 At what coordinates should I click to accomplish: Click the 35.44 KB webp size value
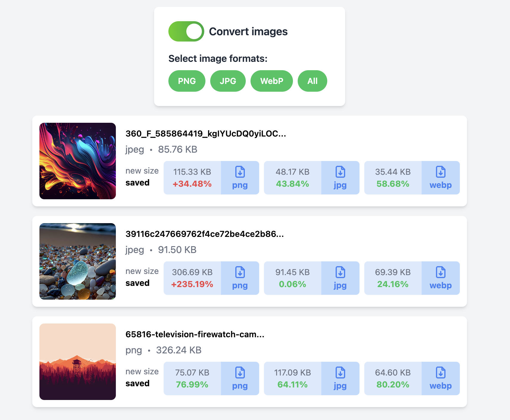(393, 172)
